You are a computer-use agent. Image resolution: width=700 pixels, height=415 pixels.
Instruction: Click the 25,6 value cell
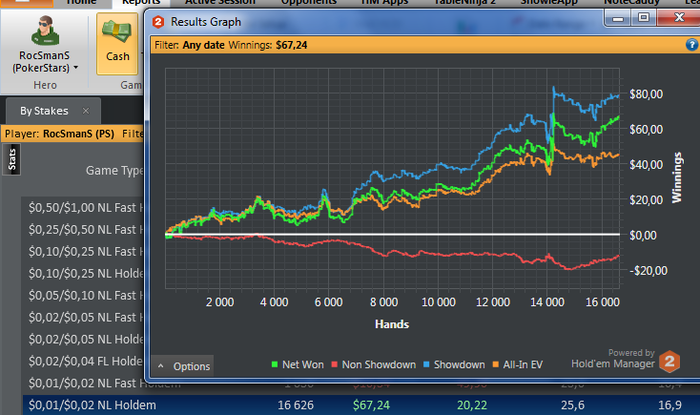coord(572,405)
